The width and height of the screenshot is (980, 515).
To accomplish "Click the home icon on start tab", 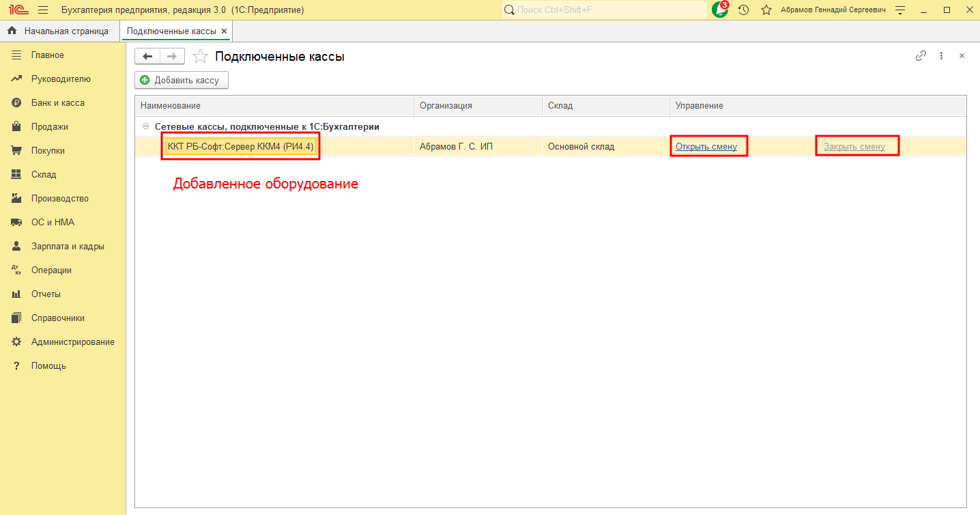I will pos(12,31).
